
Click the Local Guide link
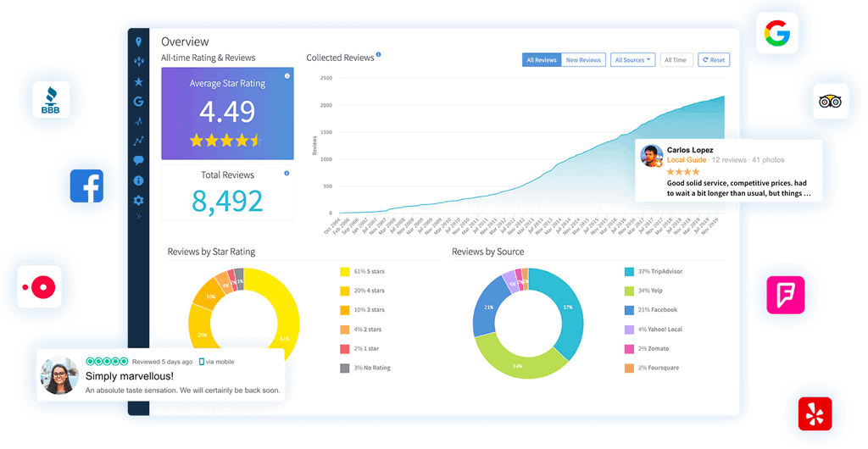point(687,160)
